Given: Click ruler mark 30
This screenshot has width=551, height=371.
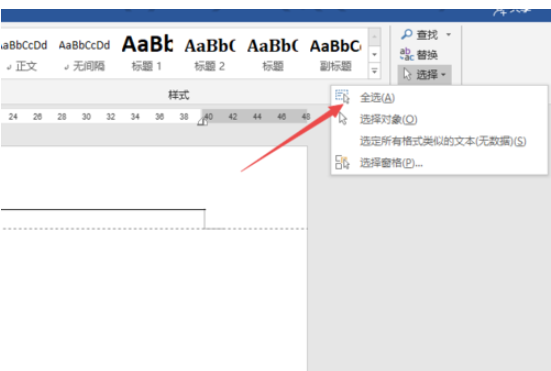Looking at the screenshot, I should point(86,117).
